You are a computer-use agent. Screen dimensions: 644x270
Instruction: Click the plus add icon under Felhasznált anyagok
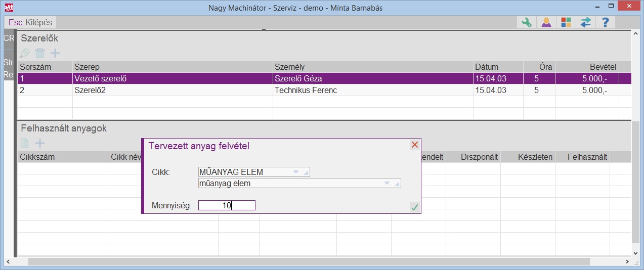tap(39, 144)
